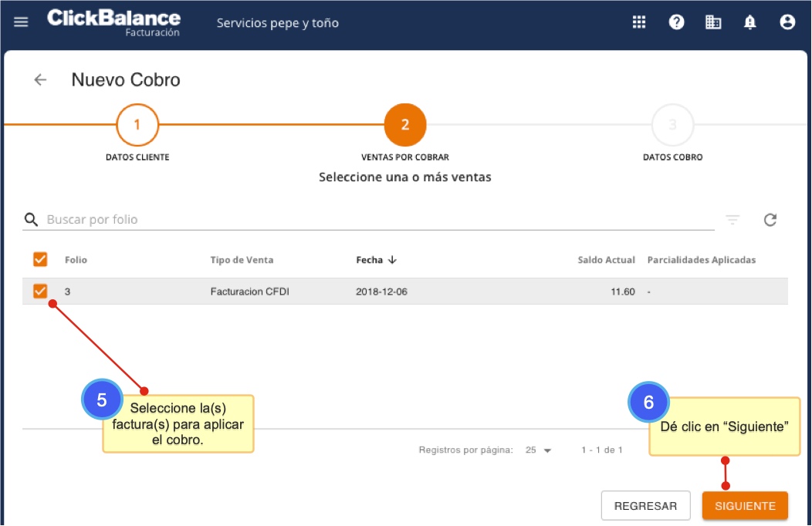This screenshot has height=526, width=812.
Task: Go to step 1 Datos Cliente
Action: 137,125
